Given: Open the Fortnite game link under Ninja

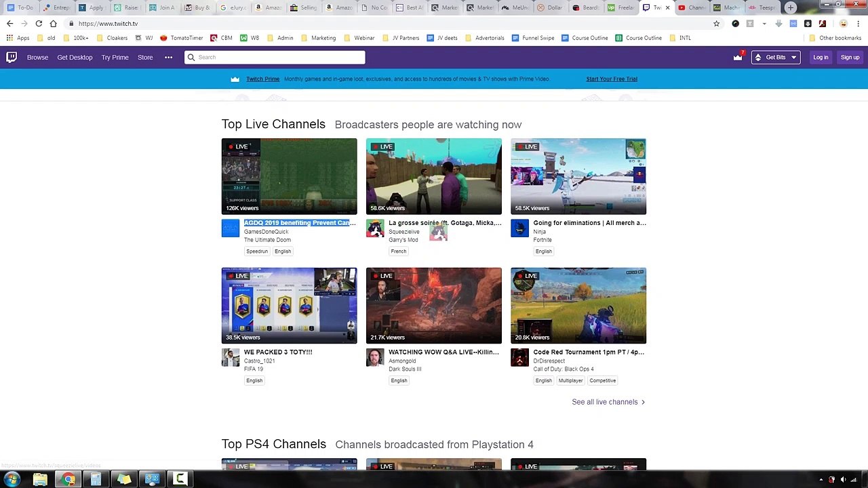Looking at the screenshot, I should [542, 240].
